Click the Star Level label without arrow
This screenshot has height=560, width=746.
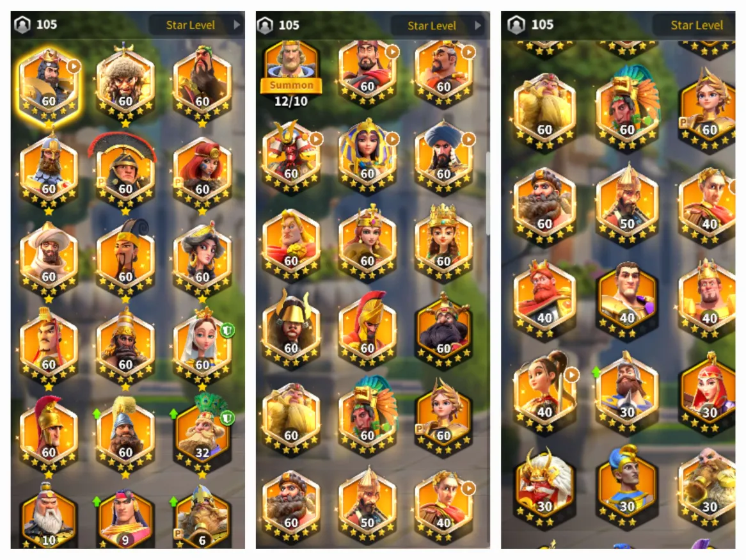point(697,25)
